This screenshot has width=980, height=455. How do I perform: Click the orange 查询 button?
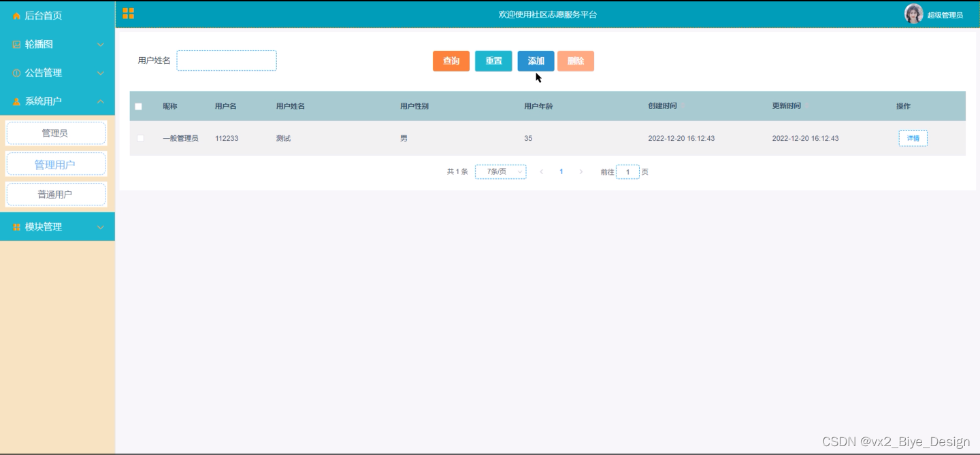[x=451, y=61]
